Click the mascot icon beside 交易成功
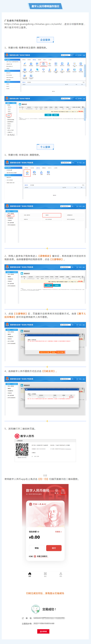The image size is (91, 644). click(x=36, y=609)
